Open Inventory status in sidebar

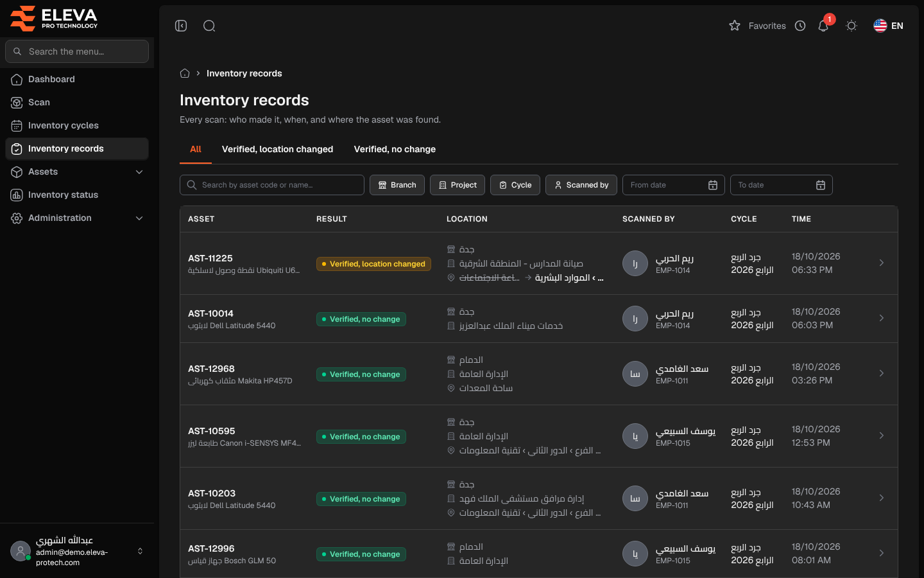tap(77, 195)
